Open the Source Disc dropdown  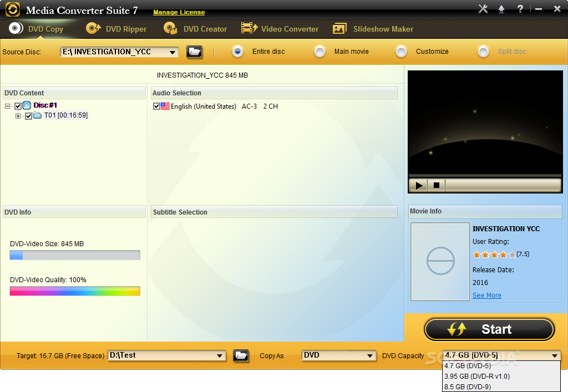[173, 52]
